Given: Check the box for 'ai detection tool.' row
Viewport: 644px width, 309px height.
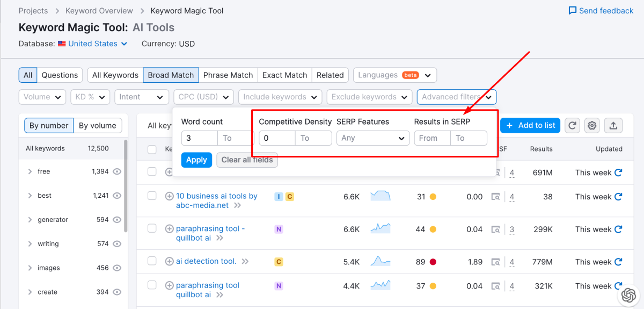Looking at the screenshot, I should pos(152,261).
